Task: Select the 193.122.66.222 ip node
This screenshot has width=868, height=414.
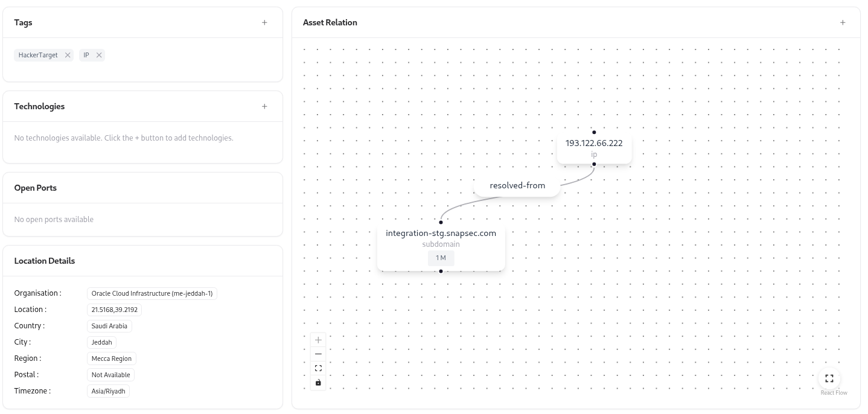Action: (594, 143)
